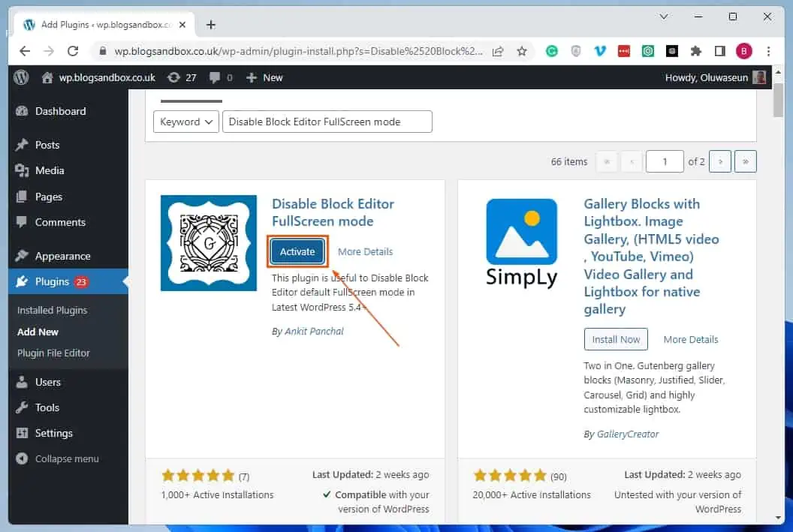Jump to the last page of results

tap(746, 161)
